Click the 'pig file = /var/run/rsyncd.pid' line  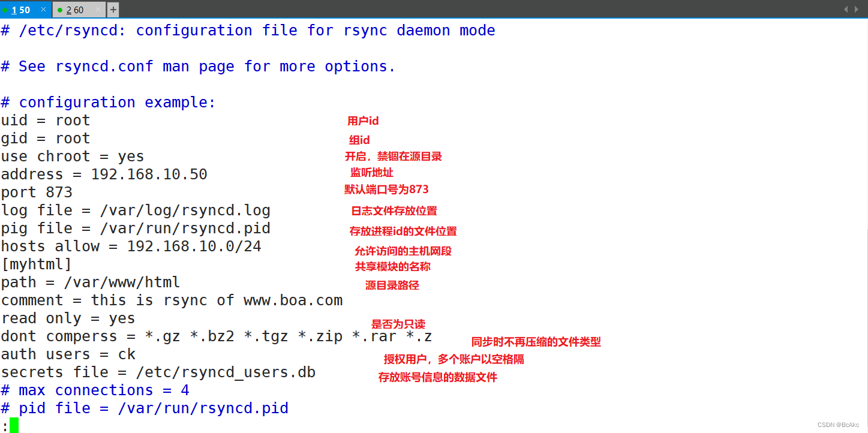click(x=136, y=228)
